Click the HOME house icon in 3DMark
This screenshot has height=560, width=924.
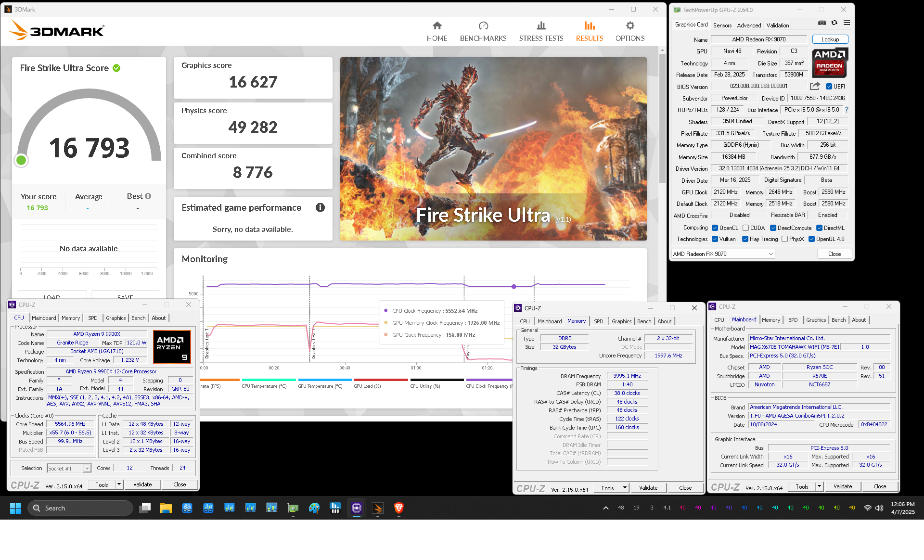click(437, 25)
